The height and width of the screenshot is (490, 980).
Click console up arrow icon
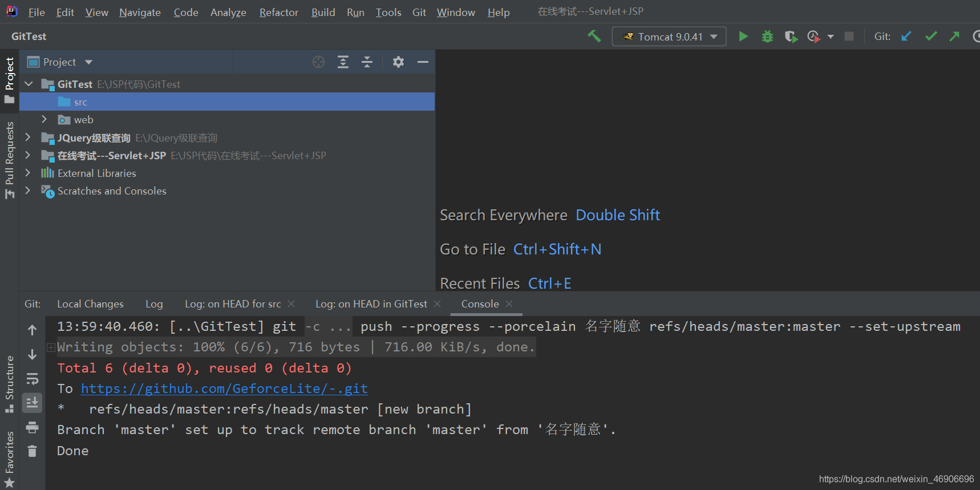[33, 330]
